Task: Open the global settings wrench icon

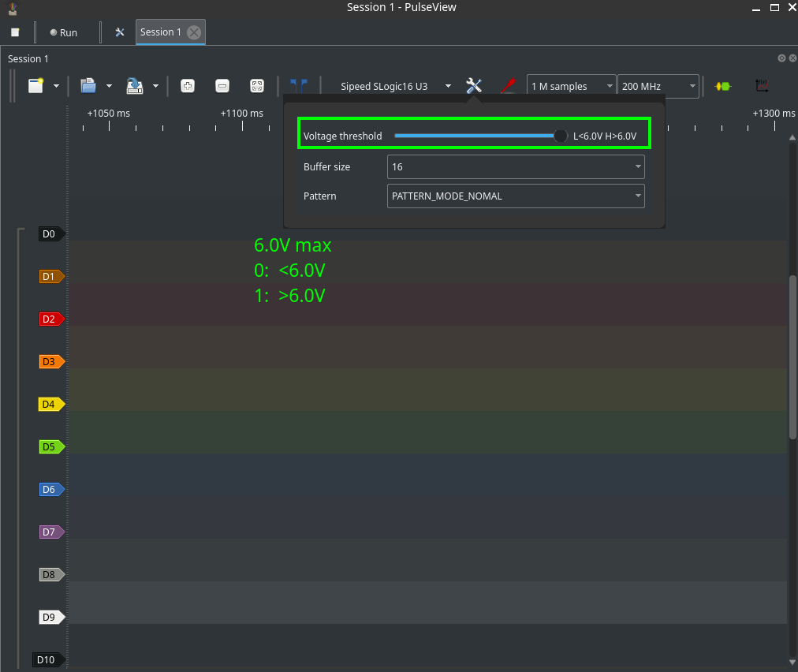Action: 120,32
